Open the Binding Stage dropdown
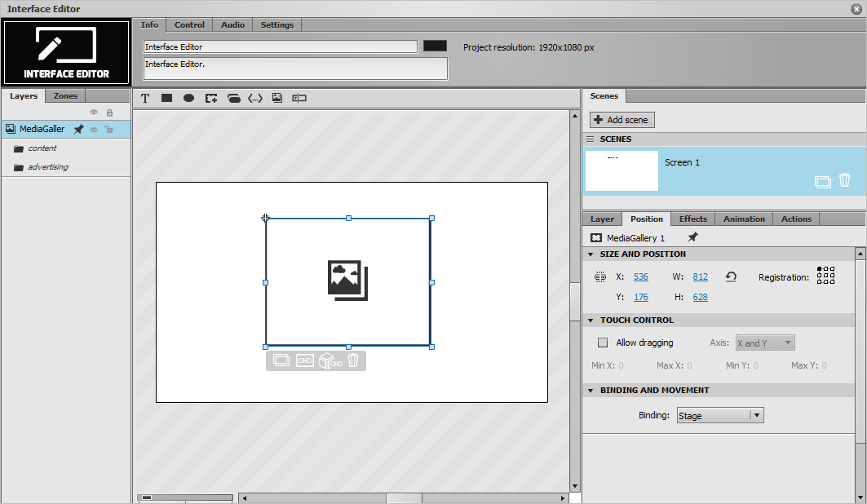 pos(720,416)
